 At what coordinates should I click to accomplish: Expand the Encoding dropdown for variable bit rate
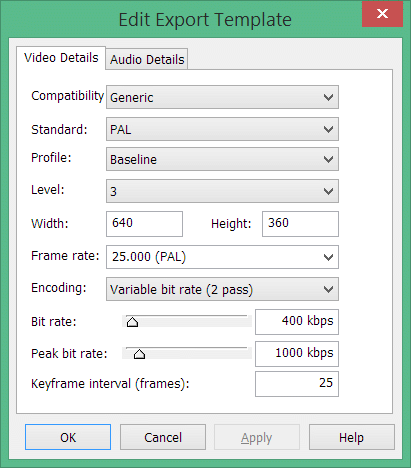(222, 289)
